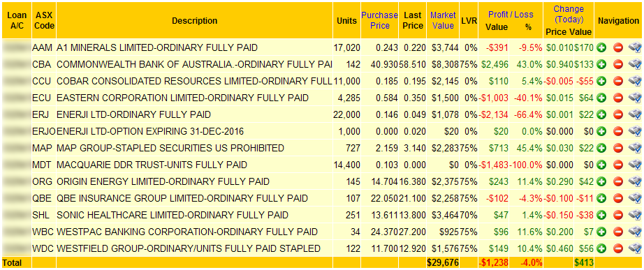Click the total market value $29,676
This screenshot has width=644, height=270.
pyautogui.click(x=443, y=262)
